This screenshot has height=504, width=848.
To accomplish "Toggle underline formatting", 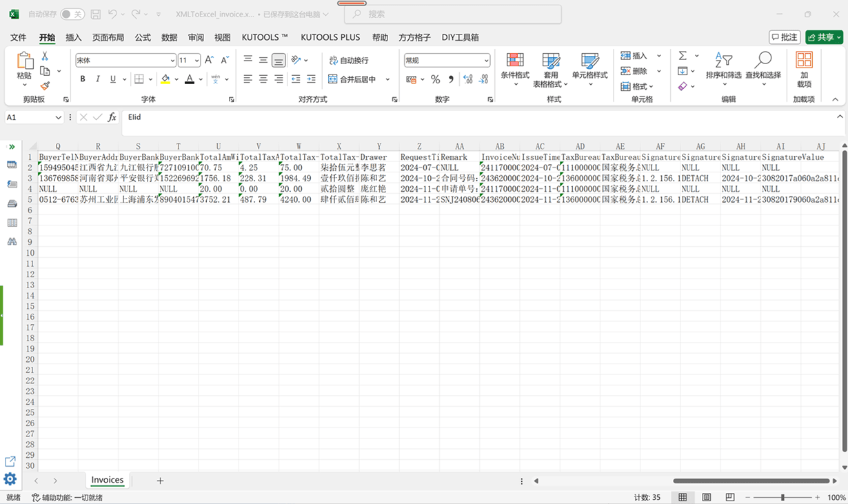I will [x=113, y=79].
